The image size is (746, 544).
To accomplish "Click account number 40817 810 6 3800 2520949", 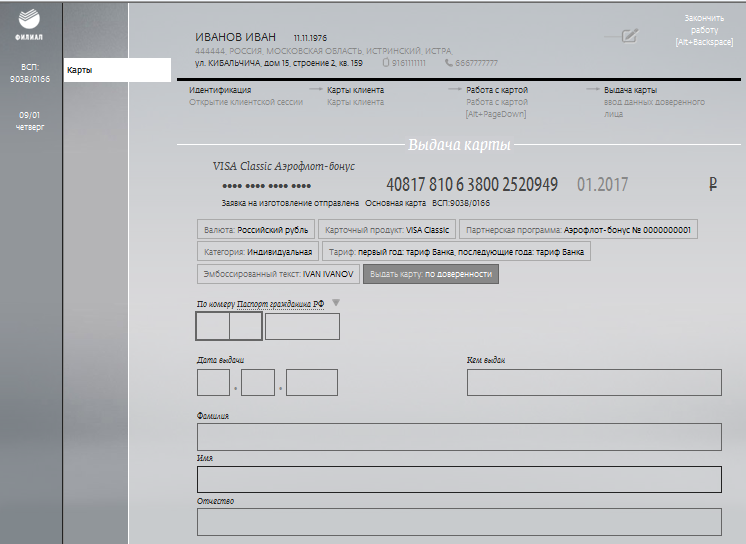I will pos(471,184).
